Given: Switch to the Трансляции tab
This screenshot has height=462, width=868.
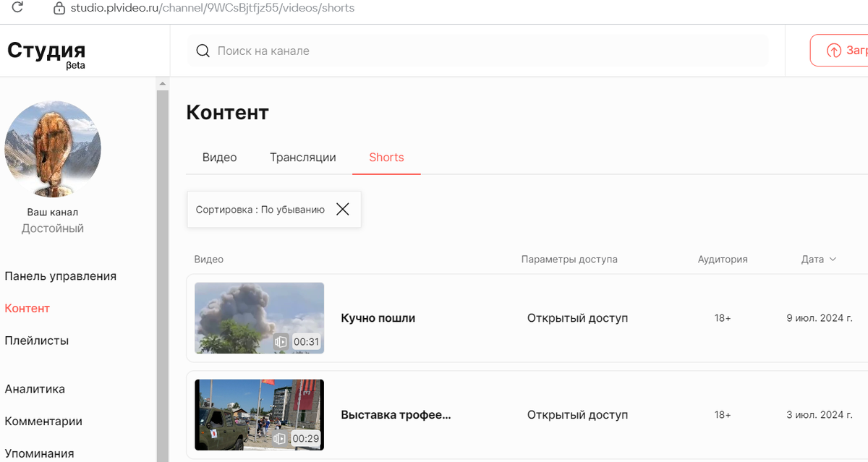Looking at the screenshot, I should [302, 157].
